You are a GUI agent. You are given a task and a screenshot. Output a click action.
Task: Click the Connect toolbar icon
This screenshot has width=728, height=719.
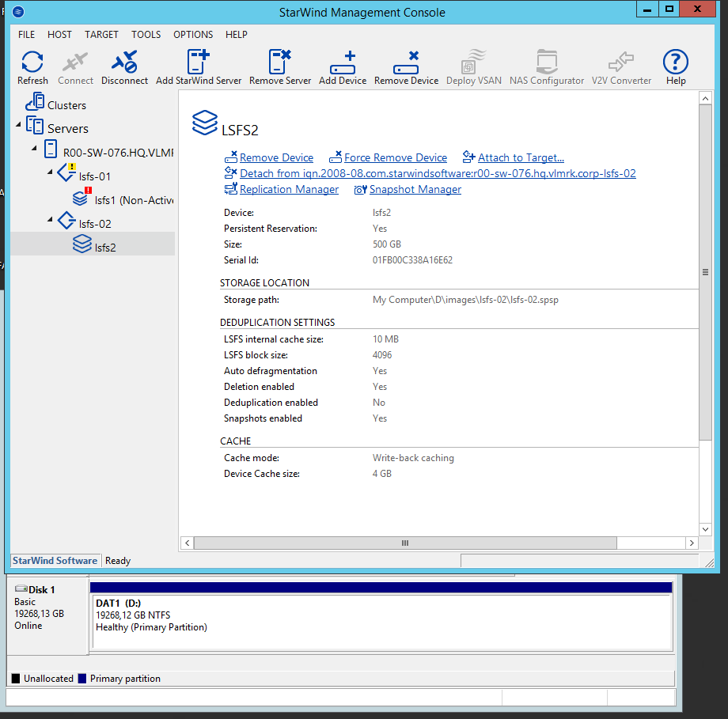[75, 62]
